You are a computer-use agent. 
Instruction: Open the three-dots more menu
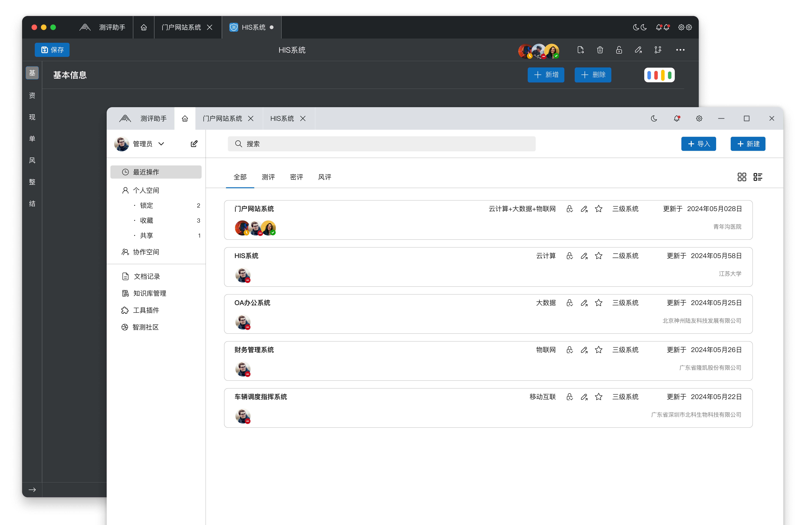(x=680, y=50)
